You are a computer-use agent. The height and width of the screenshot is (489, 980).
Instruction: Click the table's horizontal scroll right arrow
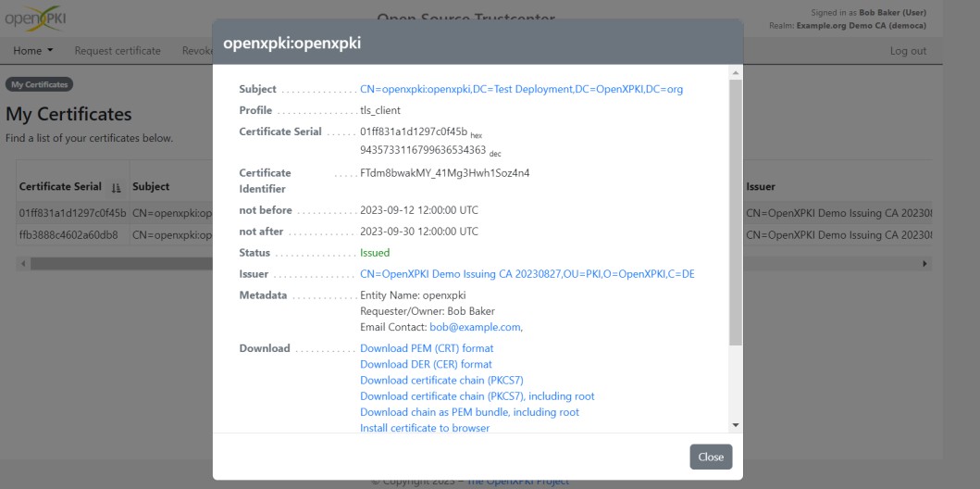pyautogui.click(x=925, y=264)
